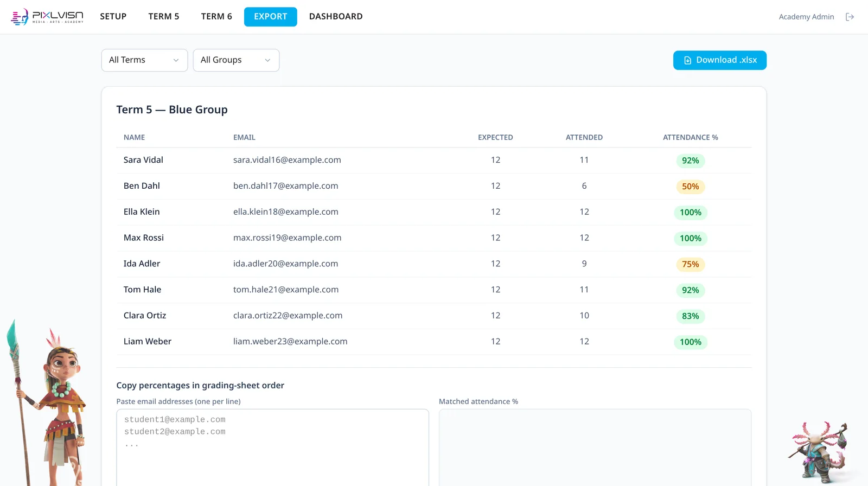Click the Term 5 — Blue Group heading

tap(172, 110)
